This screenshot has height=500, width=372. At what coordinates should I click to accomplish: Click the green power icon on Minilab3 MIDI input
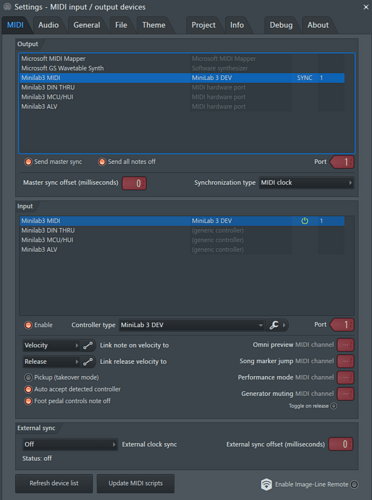pos(304,221)
